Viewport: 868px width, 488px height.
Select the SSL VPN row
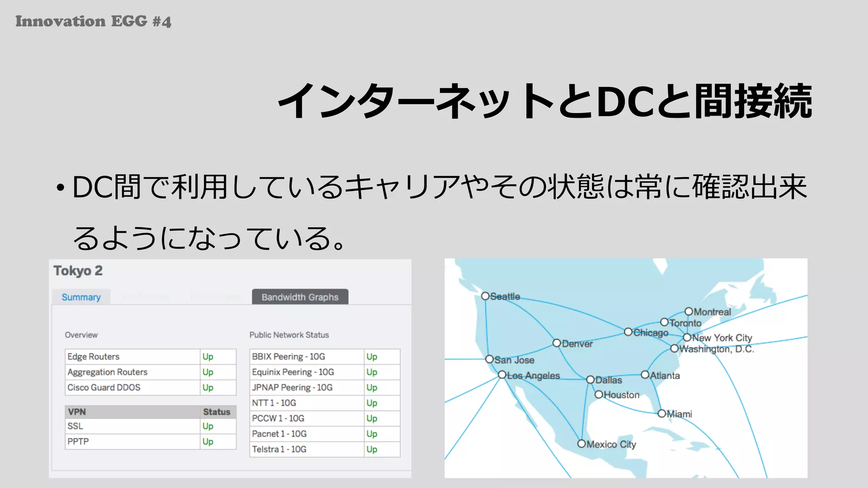[x=150, y=426]
